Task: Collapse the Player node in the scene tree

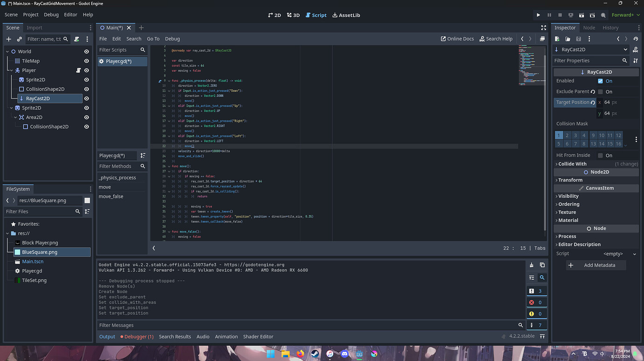Action: [x=11, y=70]
